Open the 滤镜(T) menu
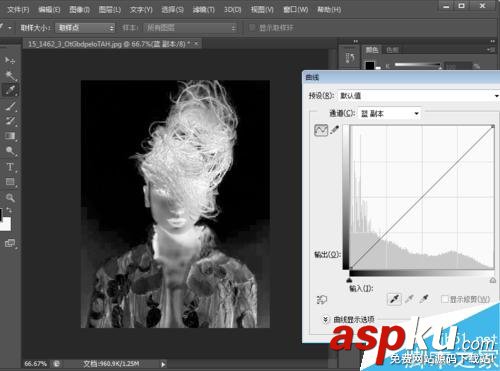 tap(203, 9)
